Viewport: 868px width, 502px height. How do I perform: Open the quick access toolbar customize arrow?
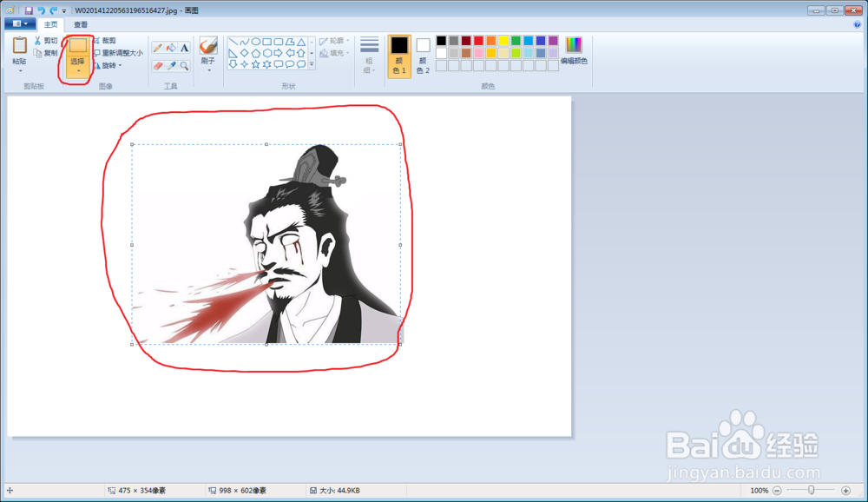(x=64, y=11)
